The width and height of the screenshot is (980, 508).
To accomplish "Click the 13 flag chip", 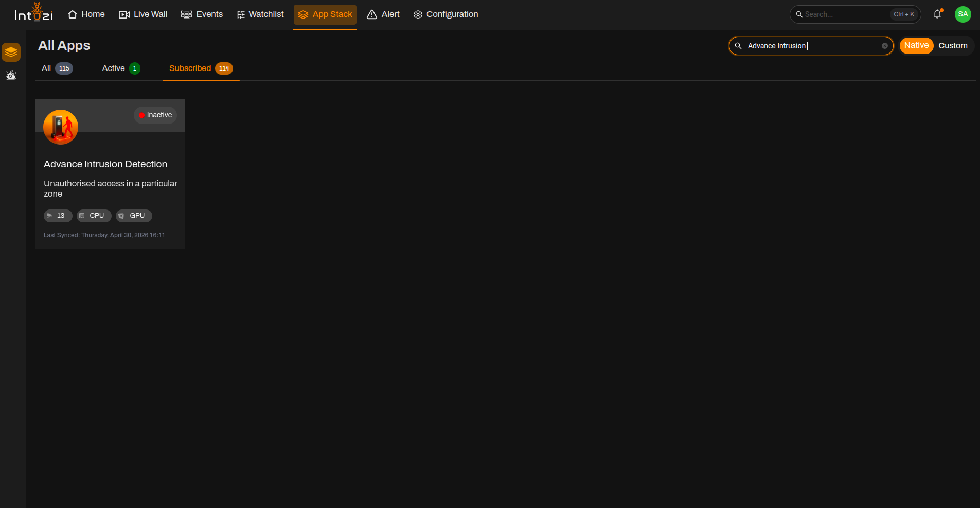I will coord(58,216).
